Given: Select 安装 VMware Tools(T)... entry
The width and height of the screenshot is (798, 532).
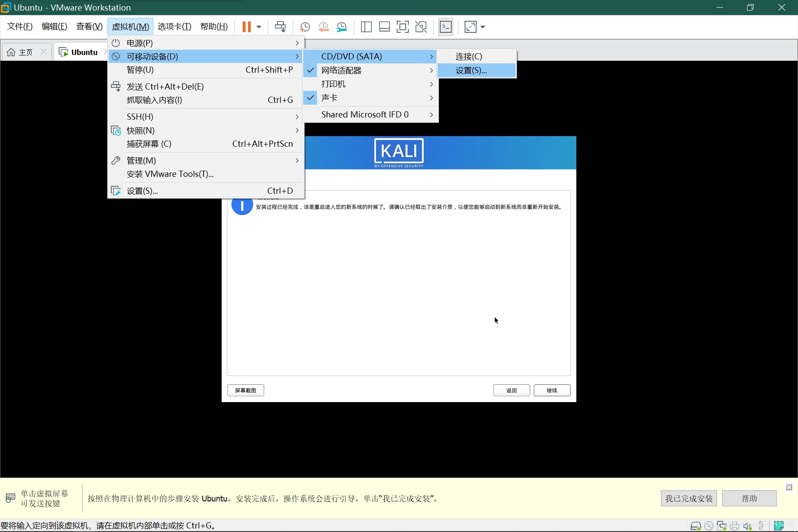Looking at the screenshot, I should tap(206, 174).
